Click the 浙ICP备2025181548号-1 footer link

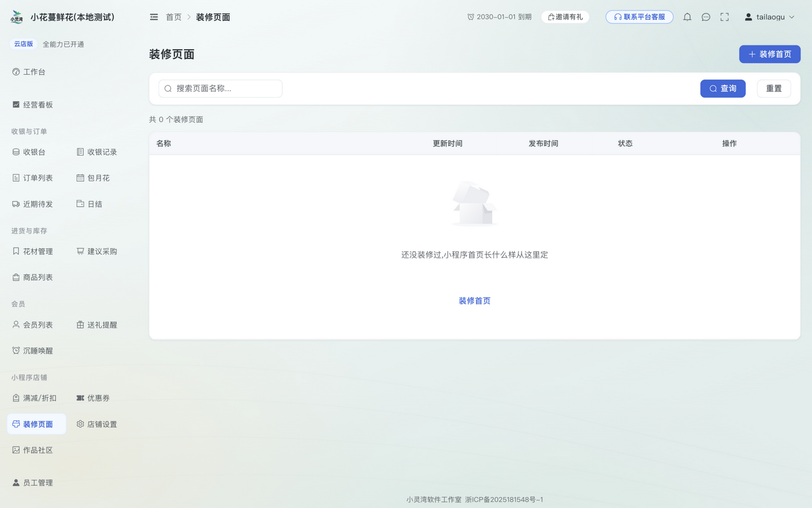pos(504,500)
